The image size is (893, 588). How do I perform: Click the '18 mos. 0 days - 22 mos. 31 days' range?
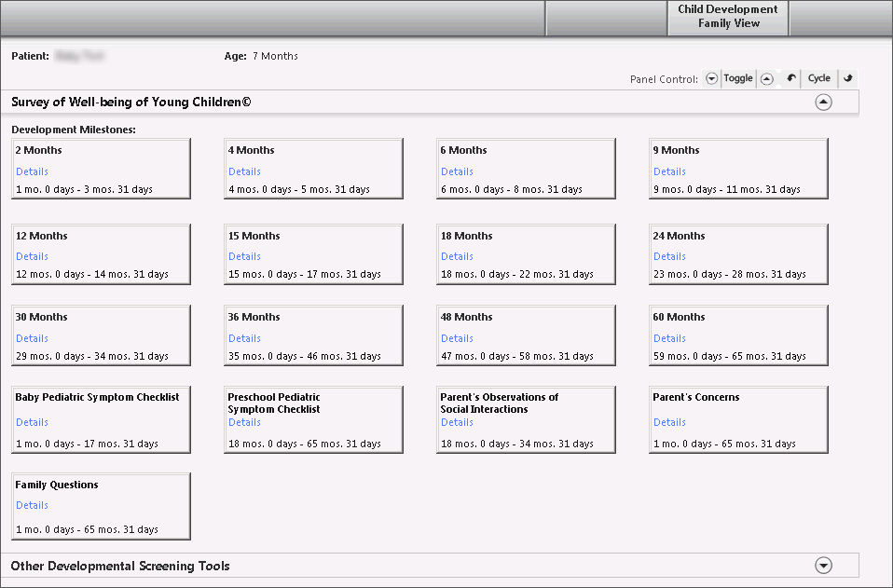517,274
